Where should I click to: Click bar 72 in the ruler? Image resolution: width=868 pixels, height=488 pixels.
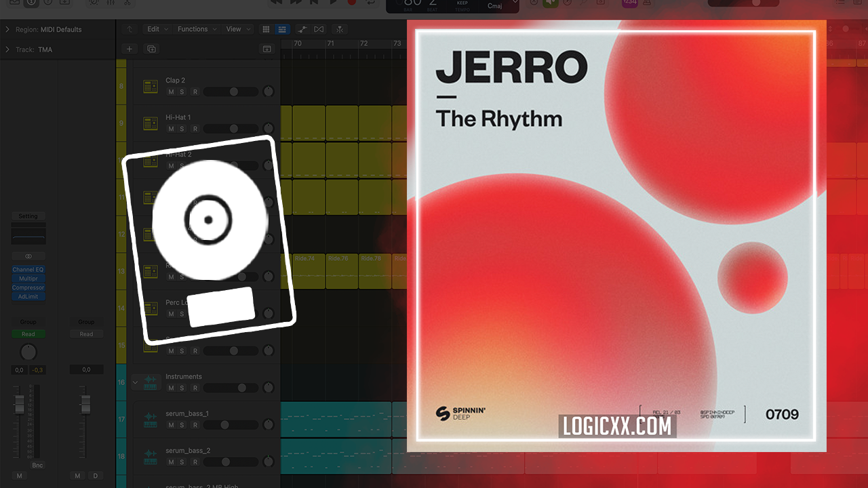[x=363, y=43]
